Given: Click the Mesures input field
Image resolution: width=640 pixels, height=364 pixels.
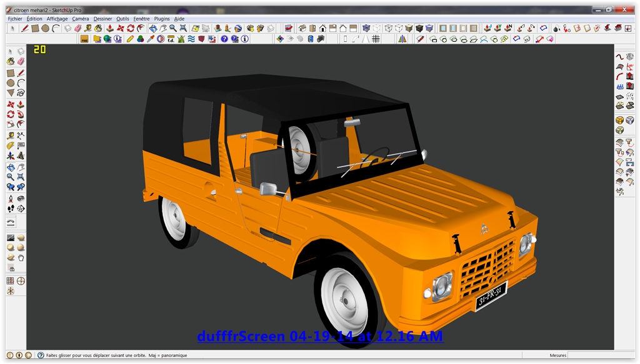Looking at the screenshot, I should tap(601, 355).
